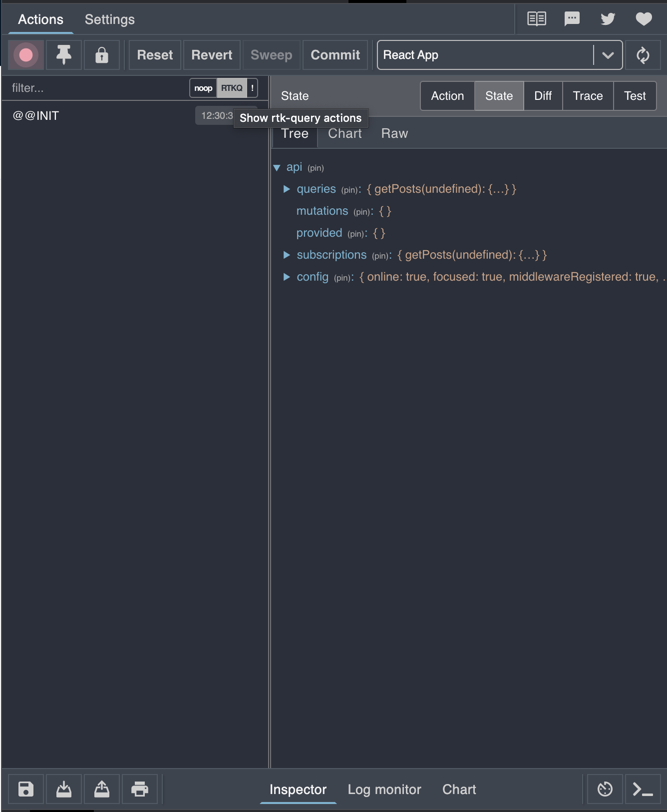Lock changes with the padlock icon
Screen dimensions: 667x812
[x=102, y=55]
